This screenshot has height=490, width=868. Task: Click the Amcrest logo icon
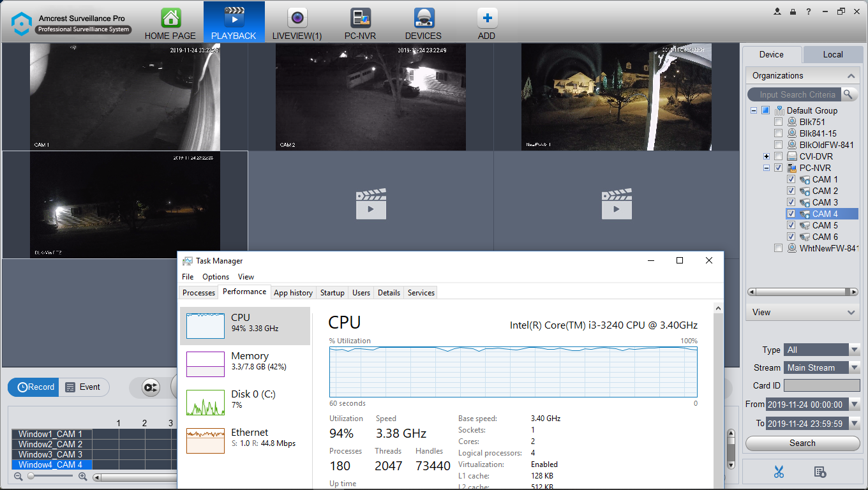[22, 23]
